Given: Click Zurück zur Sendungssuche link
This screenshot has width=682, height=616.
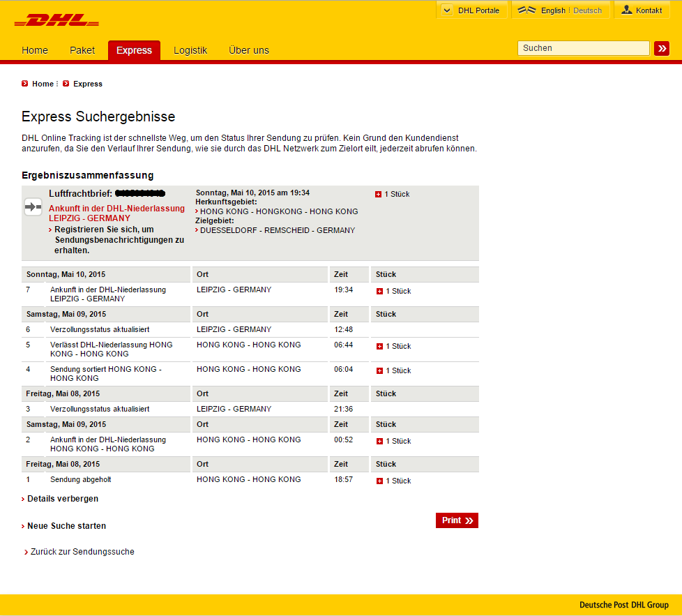Looking at the screenshot, I should 82,552.
